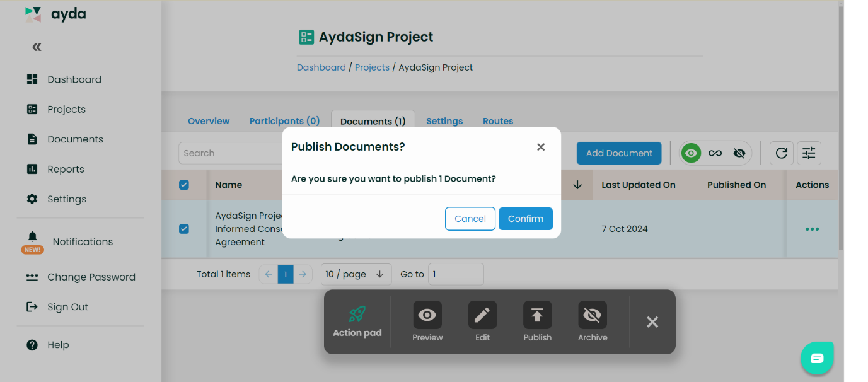Open the chat support widget

click(x=817, y=358)
